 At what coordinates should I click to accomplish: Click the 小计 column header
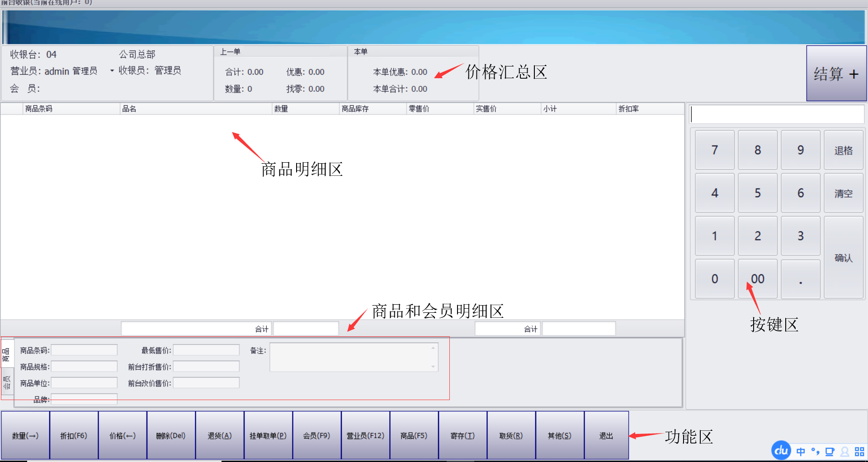point(579,108)
